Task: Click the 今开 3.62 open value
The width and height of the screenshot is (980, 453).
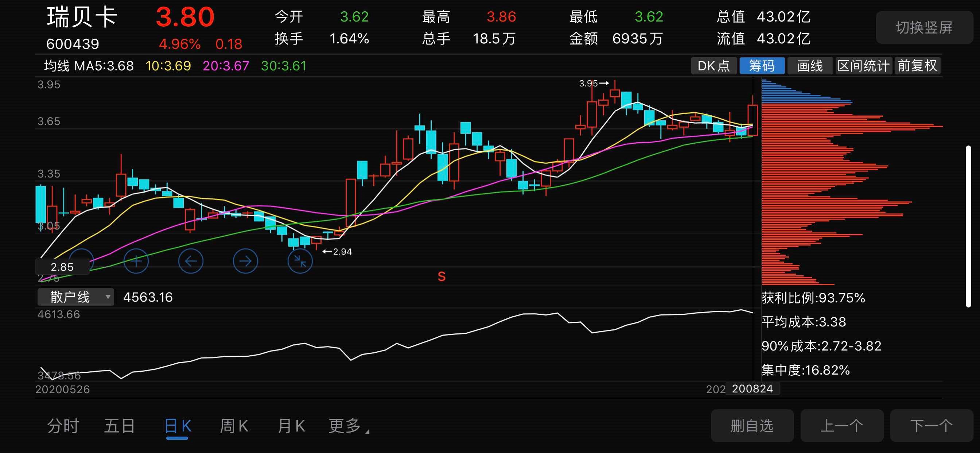Action: (354, 17)
